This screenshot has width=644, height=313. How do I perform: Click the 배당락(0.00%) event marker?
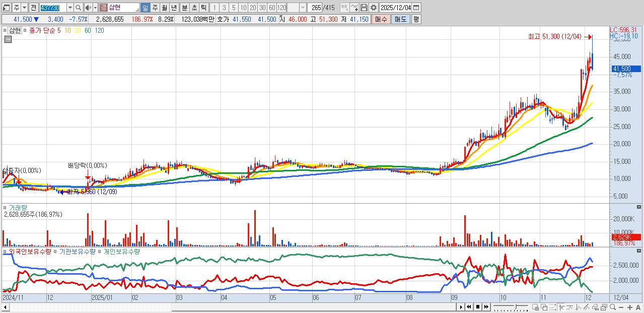pyautogui.click(x=87, y=165)
